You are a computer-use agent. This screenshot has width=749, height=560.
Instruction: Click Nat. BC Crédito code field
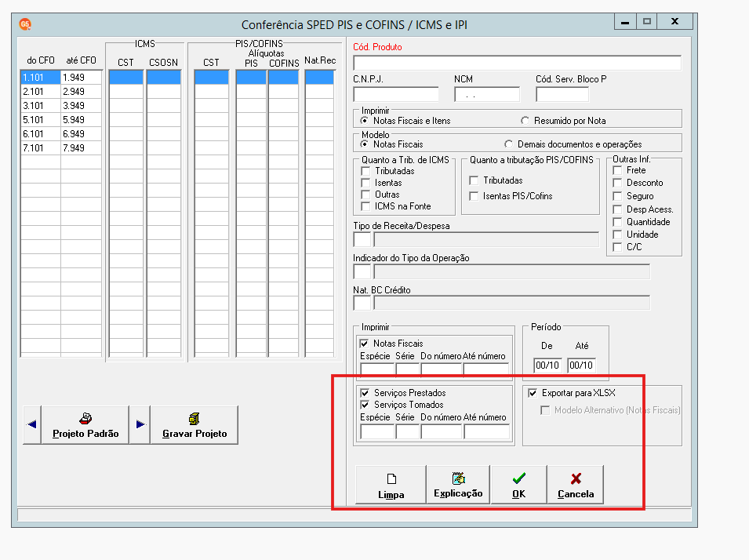362,303
